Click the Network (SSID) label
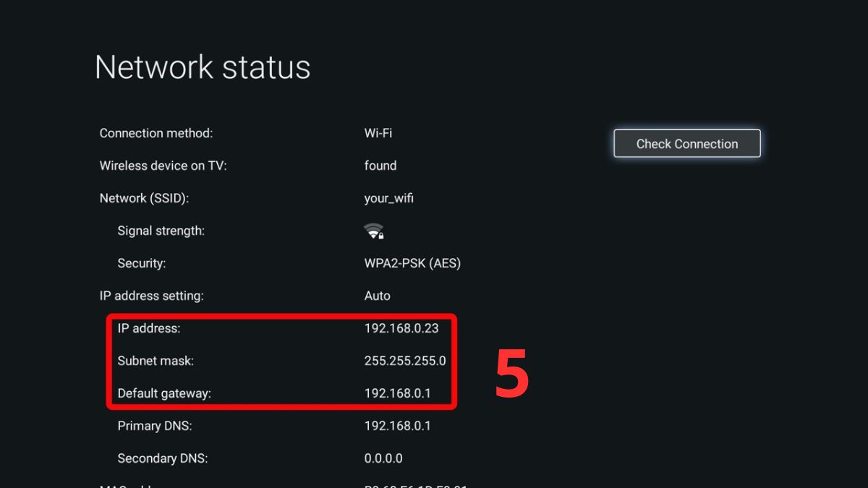 (x=144, y=198)
